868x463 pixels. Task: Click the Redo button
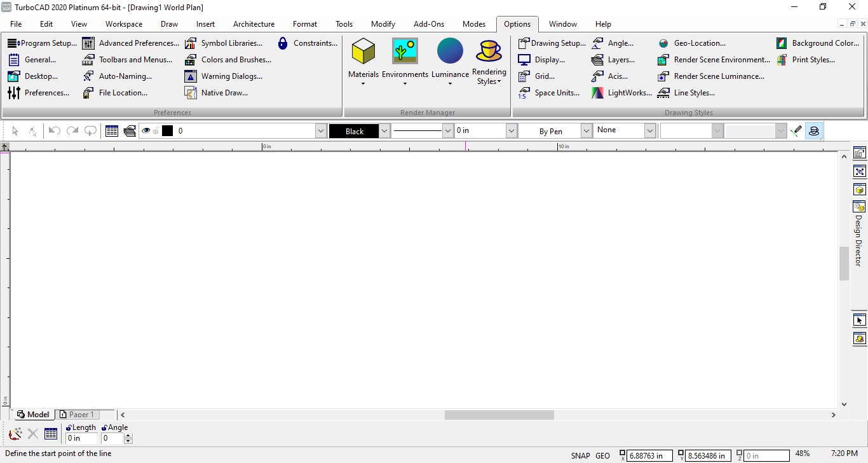[x=72, y=131]
